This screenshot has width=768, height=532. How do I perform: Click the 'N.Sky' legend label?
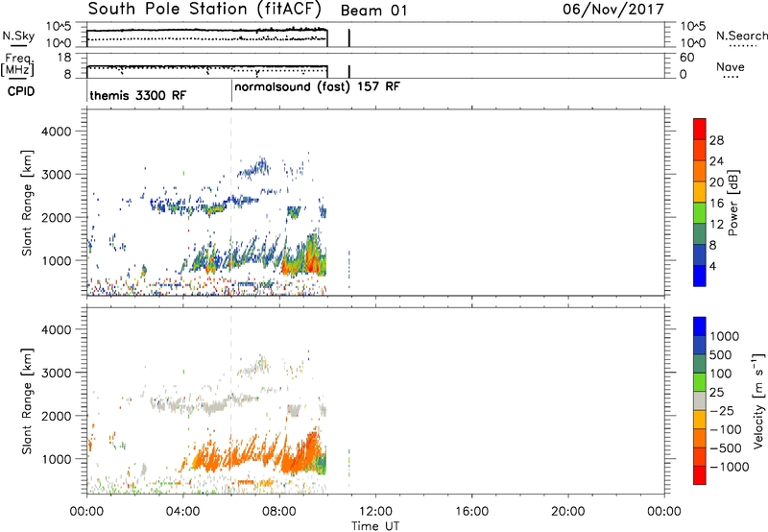(x=18, y=36)
